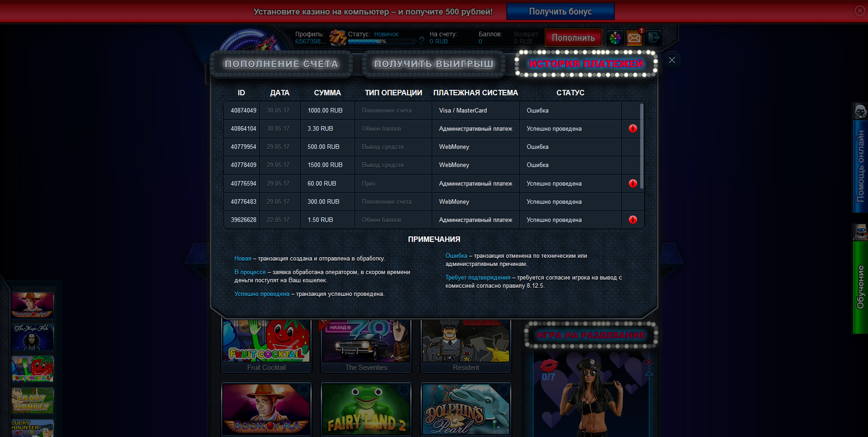868x437 pixels.
Task: Collapse strip game panel with blue triangle
Action: click(x=649, y=373)
